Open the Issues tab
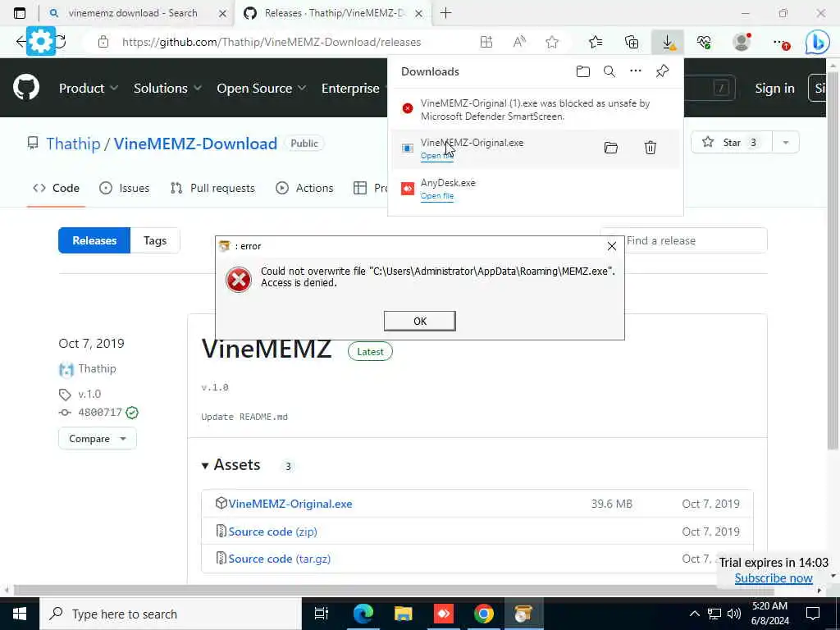This screenshot has width=840, height=630. 125,188
